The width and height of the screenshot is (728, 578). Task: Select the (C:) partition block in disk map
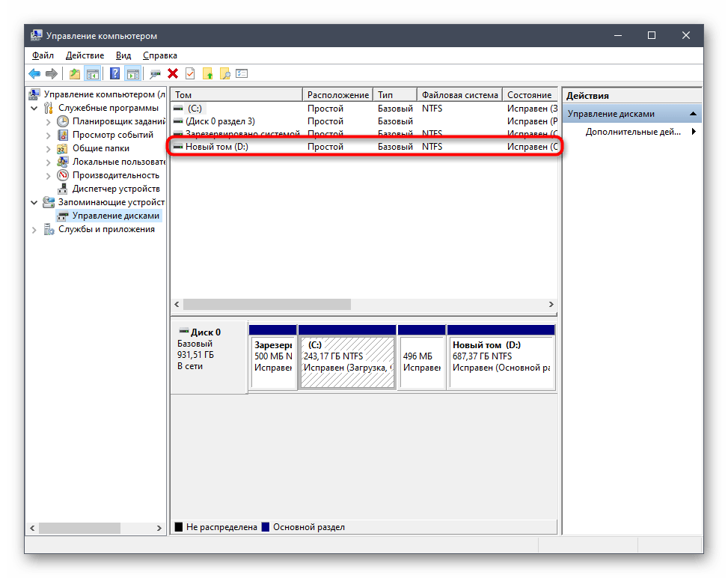coord(347,362)
